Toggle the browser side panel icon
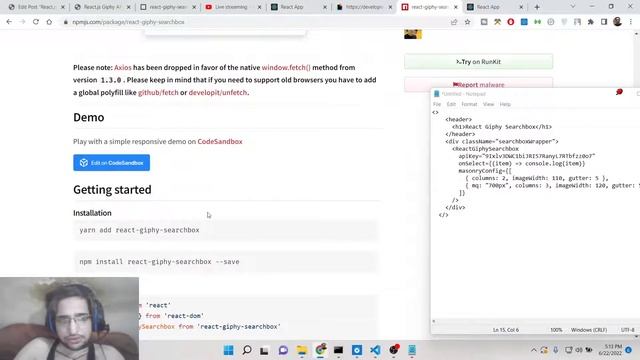Screen dimensions: 640x360 (604, 22)
